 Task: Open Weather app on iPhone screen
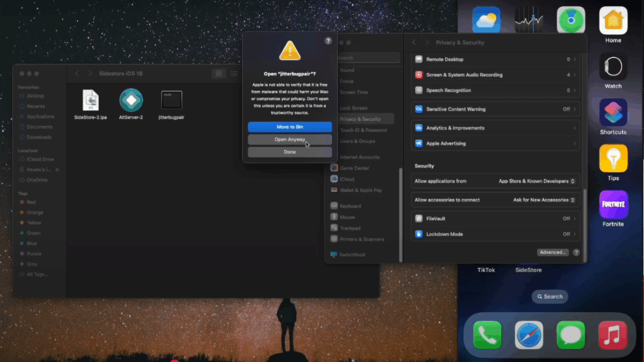[x=486, y=20]
